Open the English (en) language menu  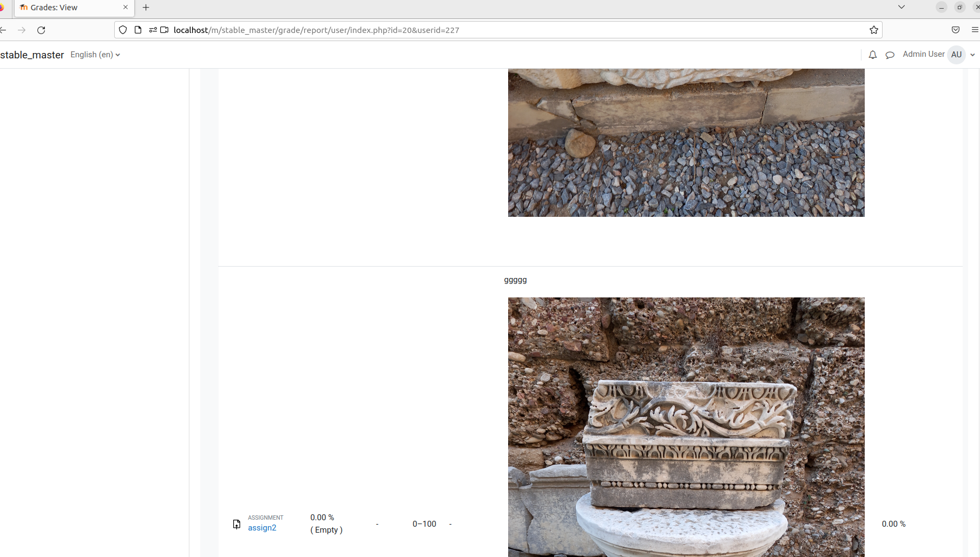(x=95, y=55)
